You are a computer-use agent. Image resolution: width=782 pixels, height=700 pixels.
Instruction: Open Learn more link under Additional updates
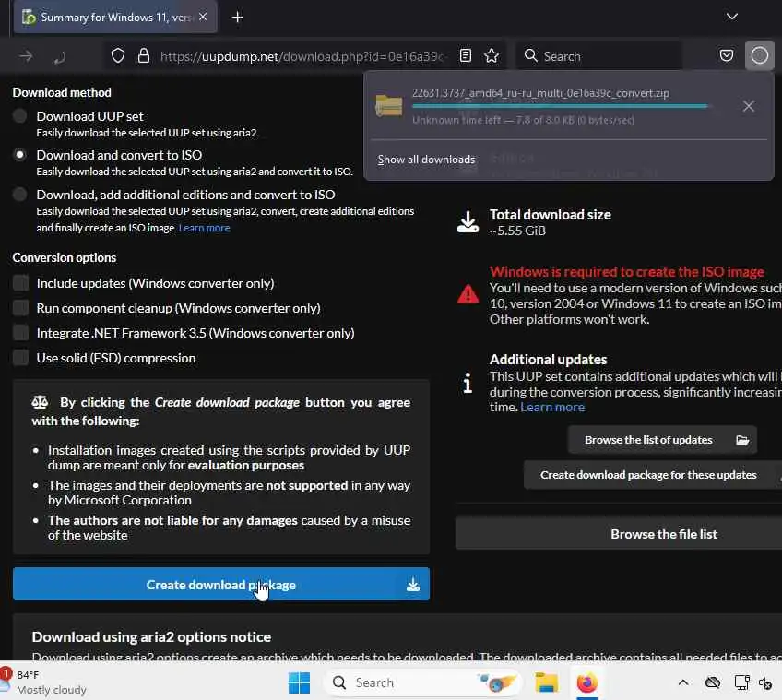pyautogui.click(x=552, y=407)
